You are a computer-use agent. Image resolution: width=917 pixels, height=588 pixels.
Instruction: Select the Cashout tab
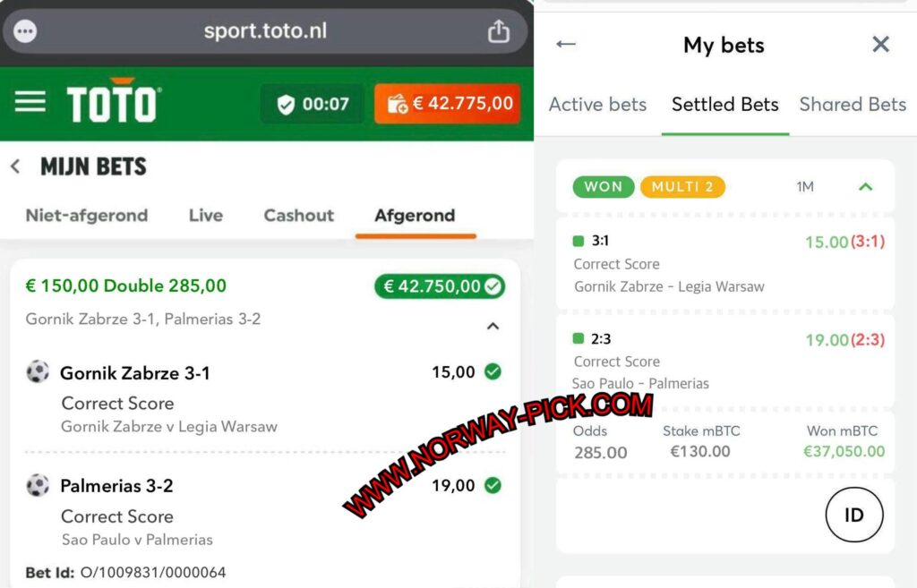[x=299, y=215]
